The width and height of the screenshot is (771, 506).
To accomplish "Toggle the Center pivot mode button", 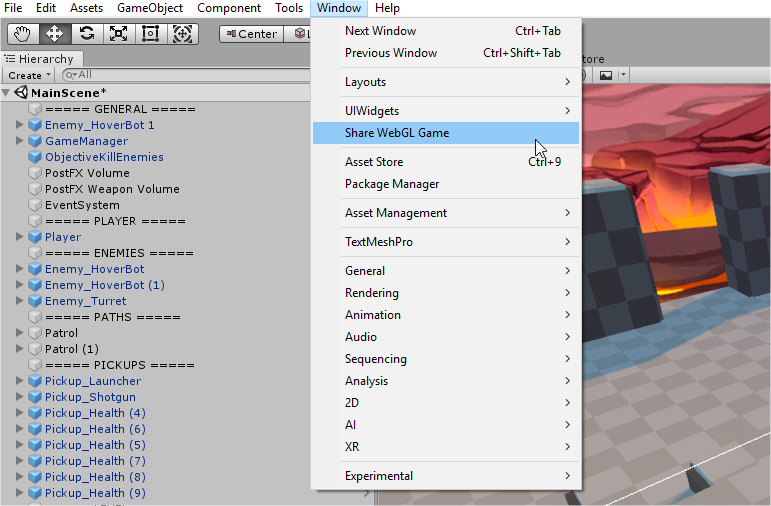I will coord(249,34).
